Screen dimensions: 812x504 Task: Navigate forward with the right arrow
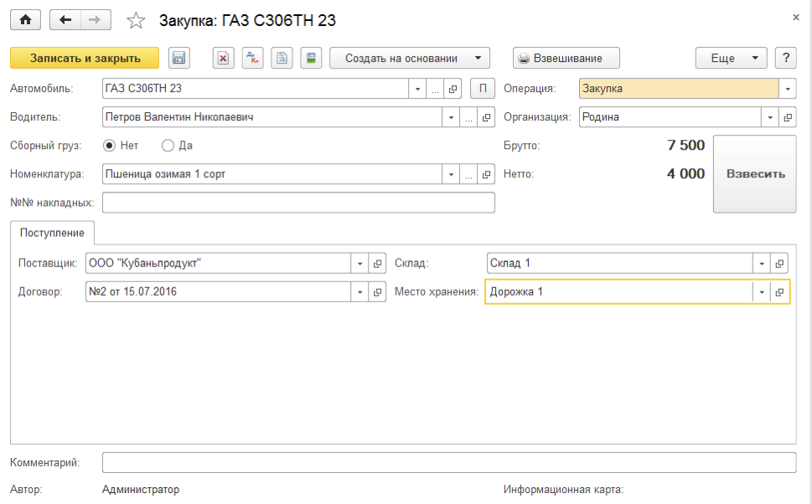point(96,20)
